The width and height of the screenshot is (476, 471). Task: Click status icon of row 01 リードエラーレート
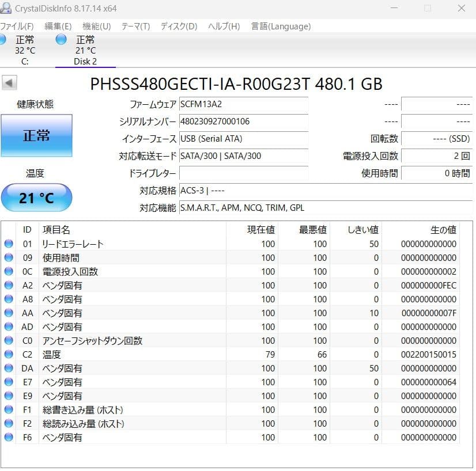[x=9, y=244]
